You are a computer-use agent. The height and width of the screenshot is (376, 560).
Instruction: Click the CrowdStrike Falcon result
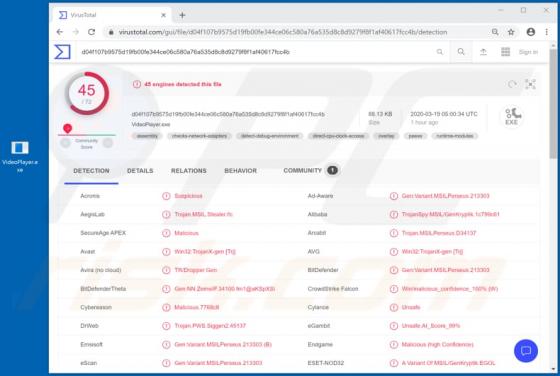tap(450, 289)
